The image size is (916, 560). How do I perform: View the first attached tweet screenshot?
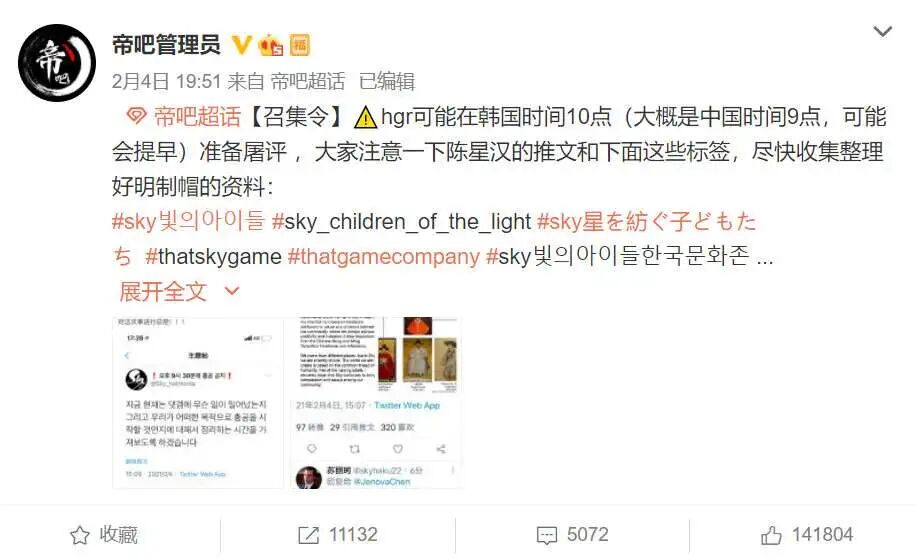pos(197,403)
